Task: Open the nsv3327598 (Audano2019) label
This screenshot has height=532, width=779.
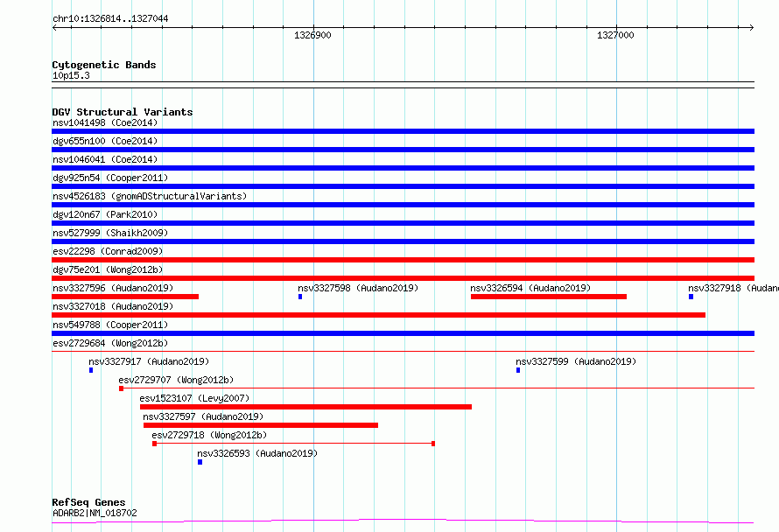Action: click(358, 288)
